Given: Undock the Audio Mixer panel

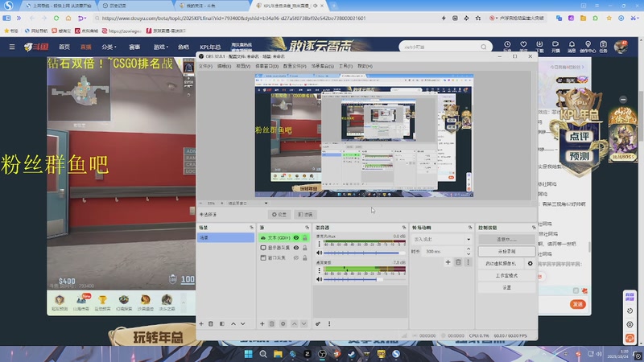Looking at the screenshot, I should [404, 228].
